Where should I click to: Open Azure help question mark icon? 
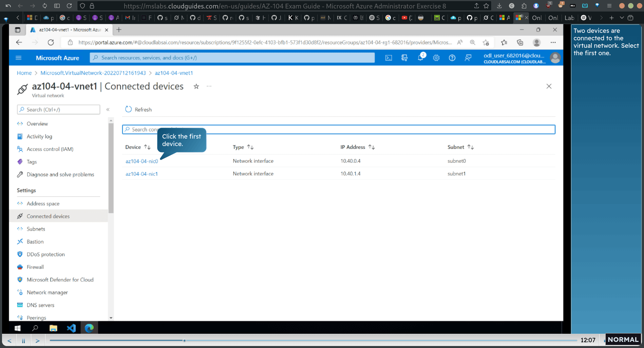click(452, 58)
